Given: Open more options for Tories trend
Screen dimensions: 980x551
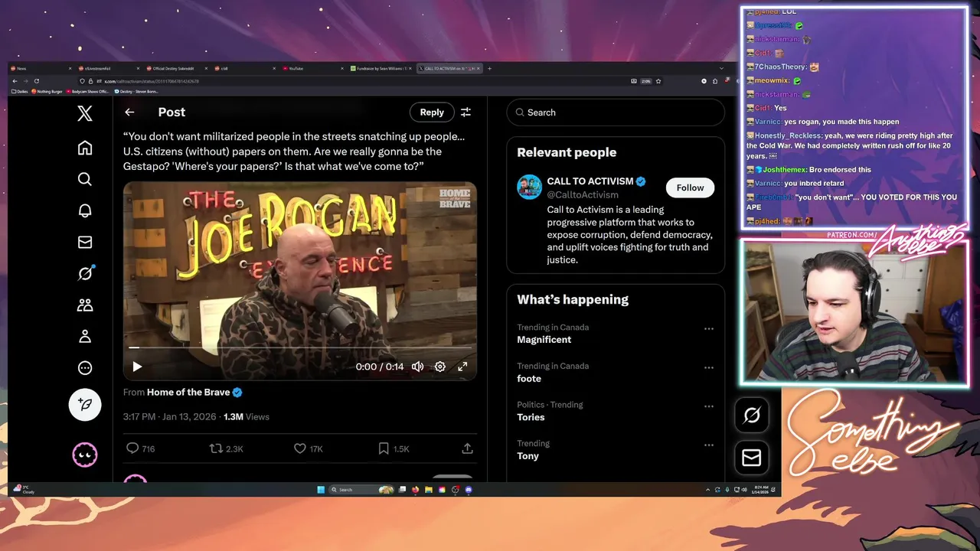Looking at the screenshot, I should 709,406.
